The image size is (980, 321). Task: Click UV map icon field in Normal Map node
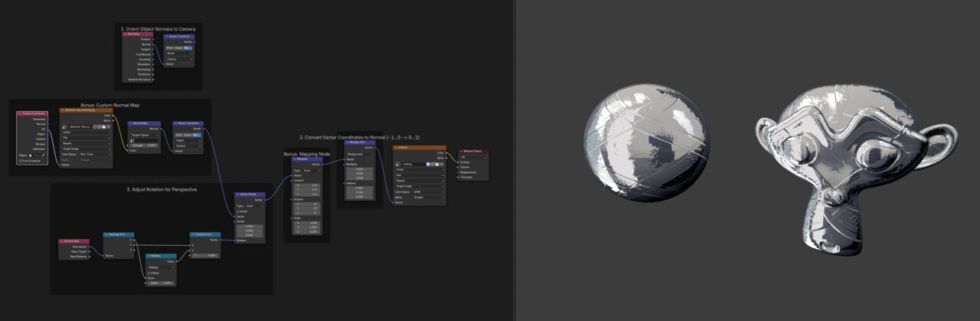[145, 140]
